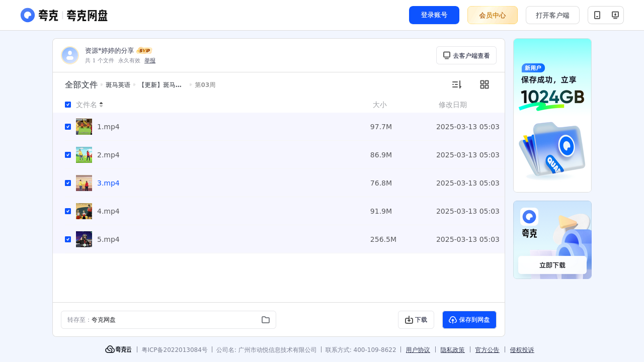644x362 pixels.
Task: Open the thumbnail of 2.mp4
Action: [x=84, y=155]
